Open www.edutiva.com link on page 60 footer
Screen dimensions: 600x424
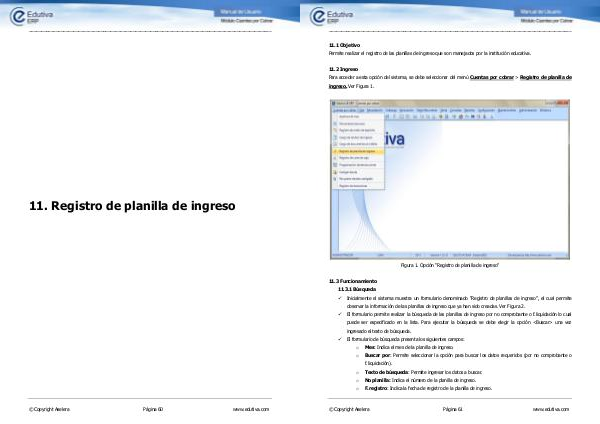click(x=251, y=409)
